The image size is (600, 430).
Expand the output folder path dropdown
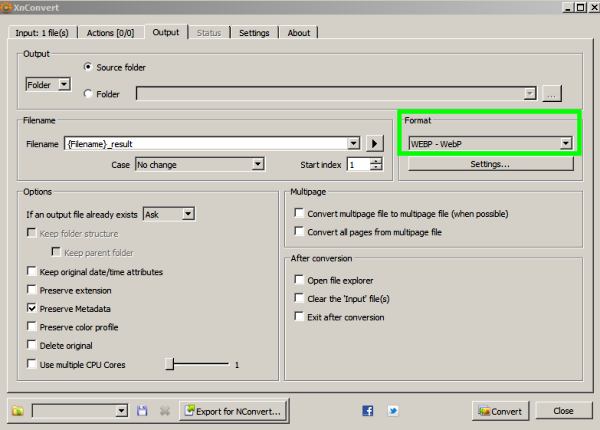click(x=530, y=93)
